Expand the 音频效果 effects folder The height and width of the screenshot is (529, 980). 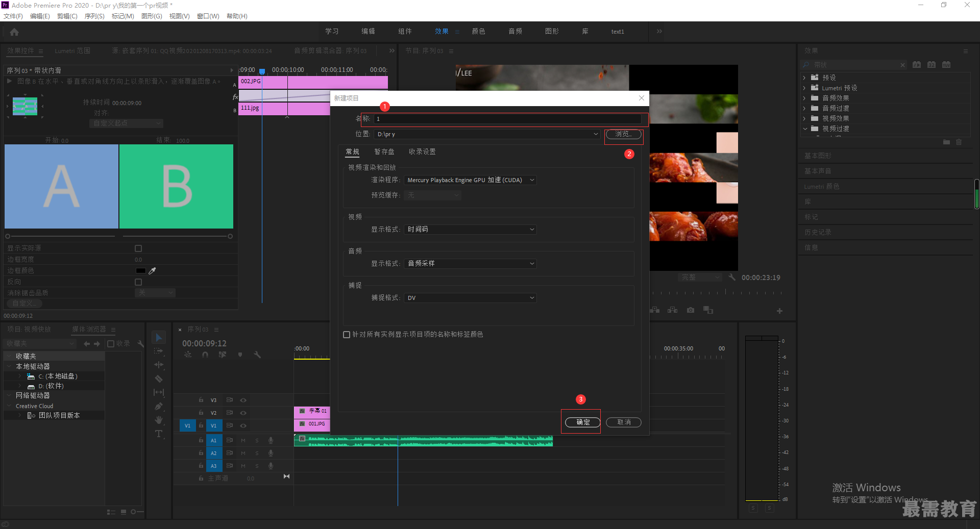[x=805, y=98]
